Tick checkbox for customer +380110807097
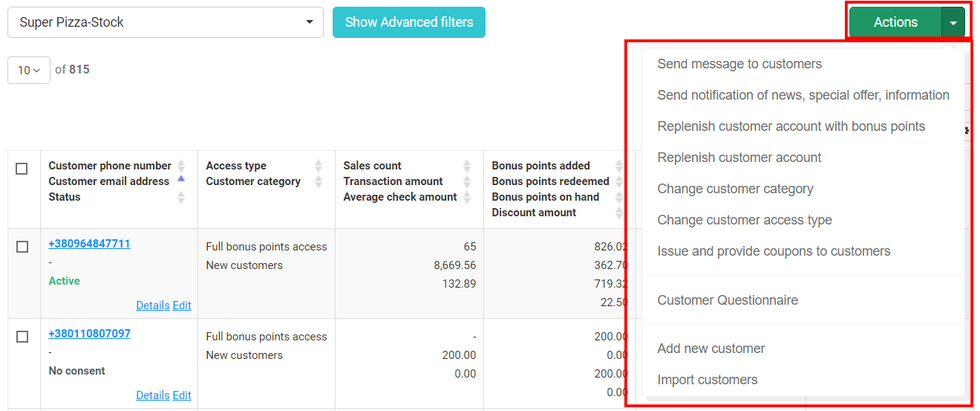 click(22, 337)
